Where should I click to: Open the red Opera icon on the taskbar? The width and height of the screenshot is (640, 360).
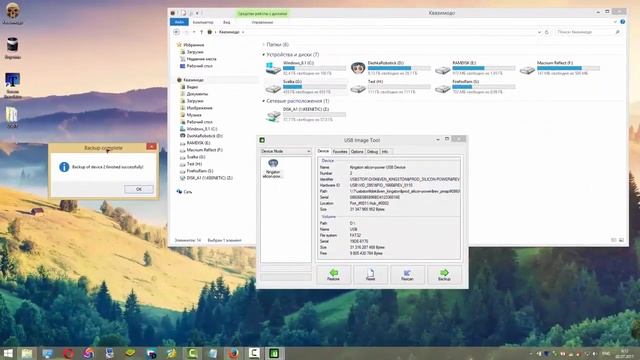68,353
